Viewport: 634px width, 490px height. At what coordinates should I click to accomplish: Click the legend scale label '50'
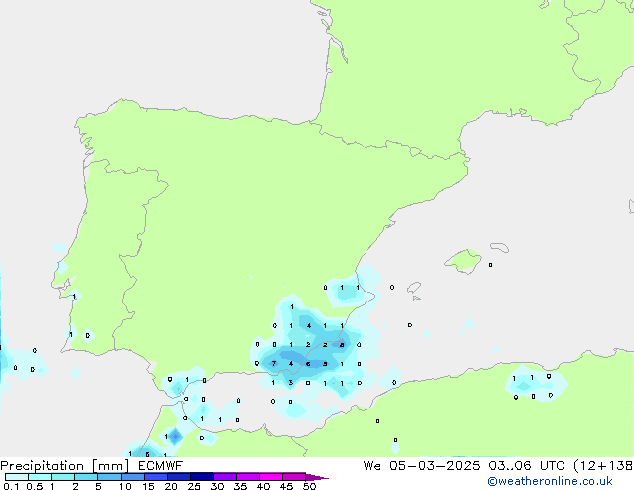click(x=309, y=486)
